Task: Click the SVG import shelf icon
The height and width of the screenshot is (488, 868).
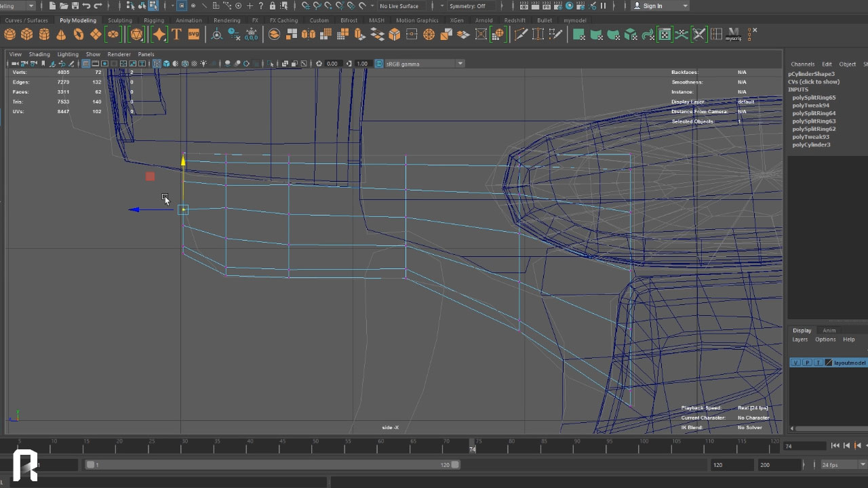Action: pyautogui.click(x=193, y=34)
